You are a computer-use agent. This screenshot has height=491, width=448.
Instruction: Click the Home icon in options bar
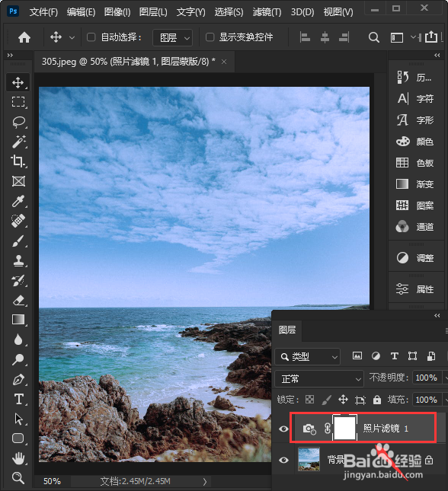(x=24, y=37)
